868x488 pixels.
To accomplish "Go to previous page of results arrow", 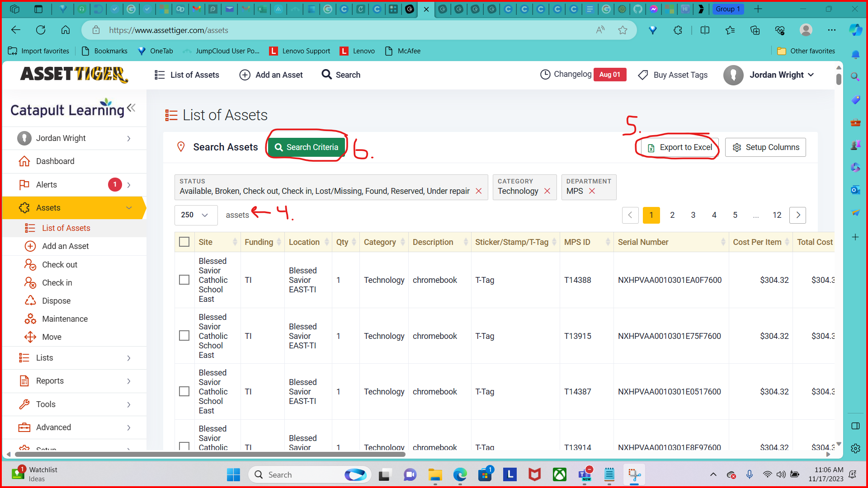I will 630,215.
